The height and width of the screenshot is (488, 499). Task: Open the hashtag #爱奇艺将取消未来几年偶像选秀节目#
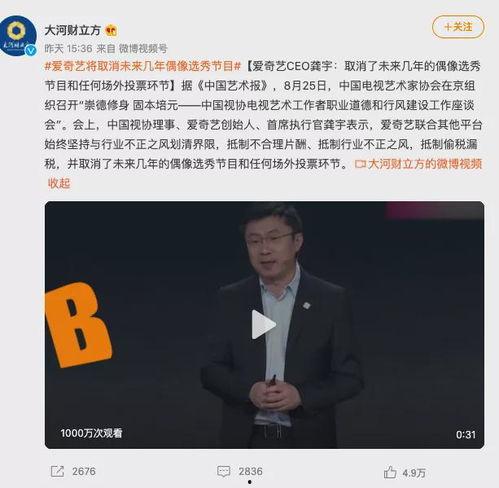[x=143, y=66]
